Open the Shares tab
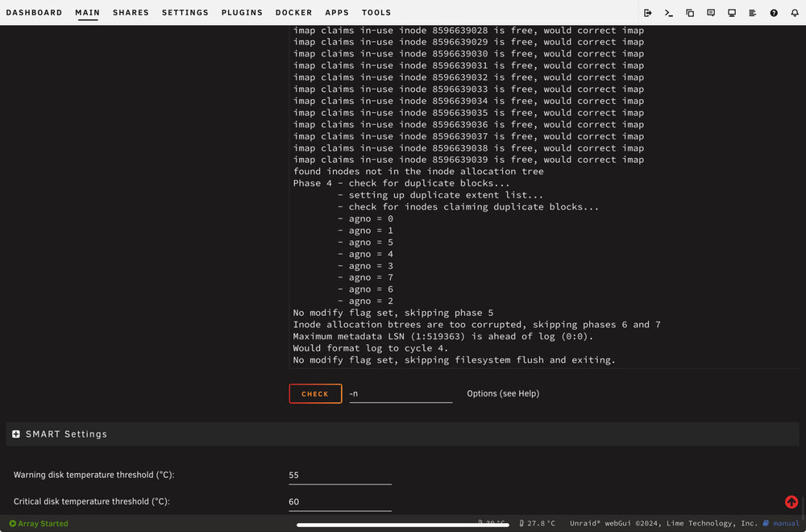 coord(131,12)
